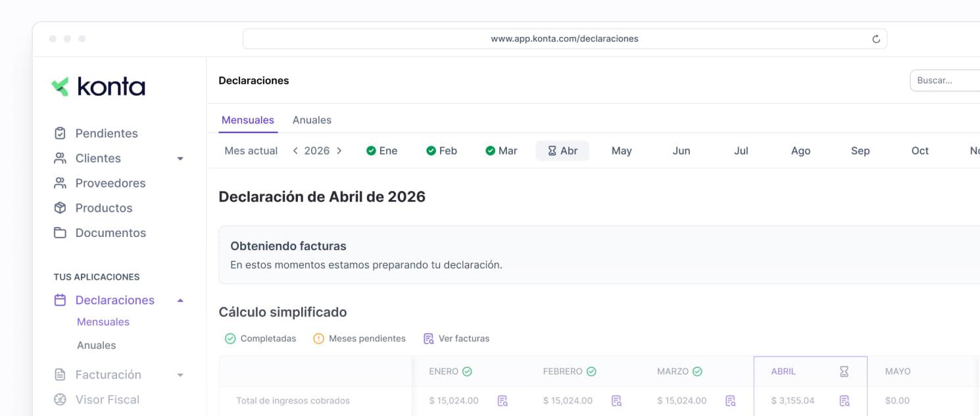Click the Mes actual button

pos(251,151)
